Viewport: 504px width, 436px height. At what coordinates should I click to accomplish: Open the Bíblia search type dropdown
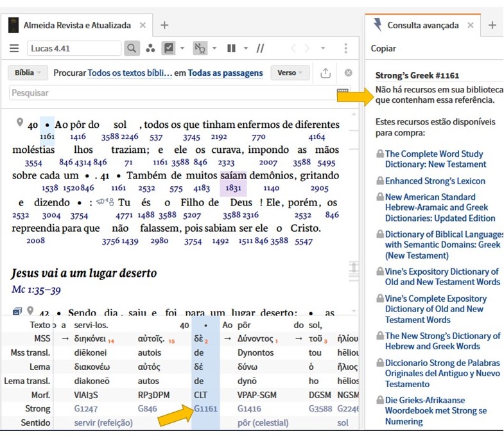tap(28, 73)
